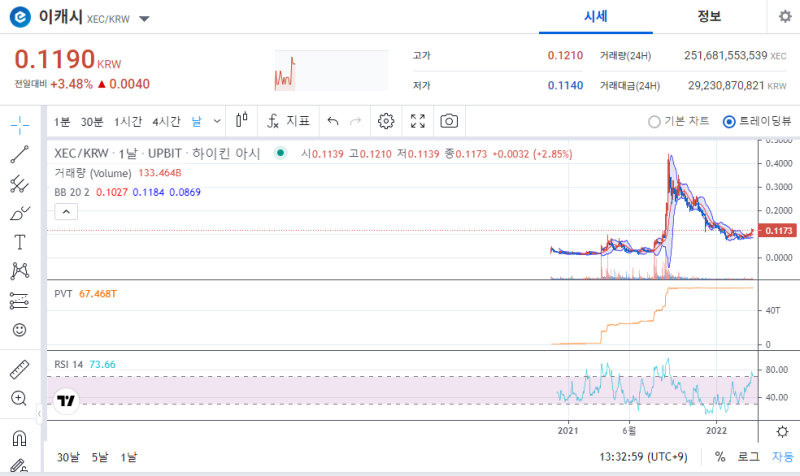Select the 날 daily interval
The image size is (800, 476).
(196, 121)
